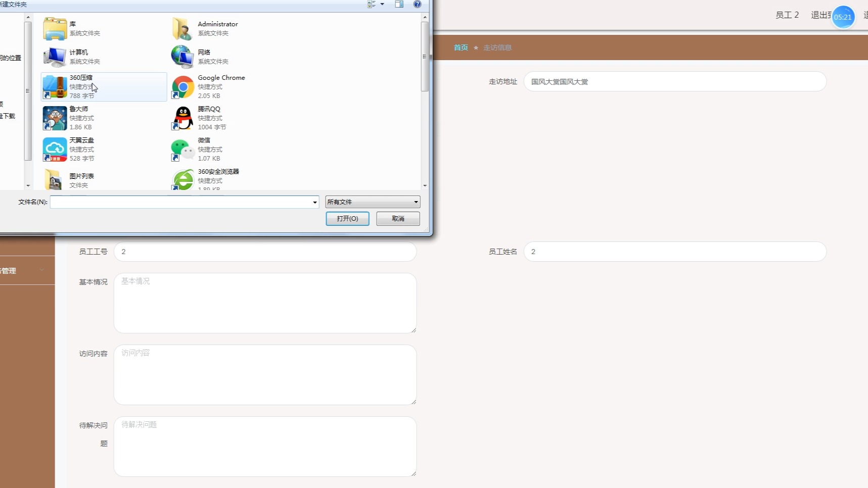This screenshot has width=868, height=488.
Task: Click into the 文件名 filename input
Action: tap(180, 202)
